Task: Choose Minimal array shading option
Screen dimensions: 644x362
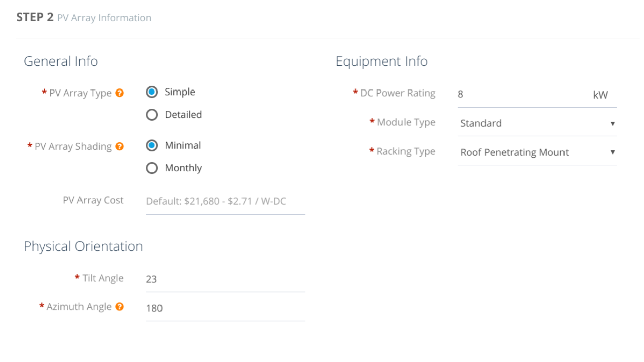Action: click(152, 145)
